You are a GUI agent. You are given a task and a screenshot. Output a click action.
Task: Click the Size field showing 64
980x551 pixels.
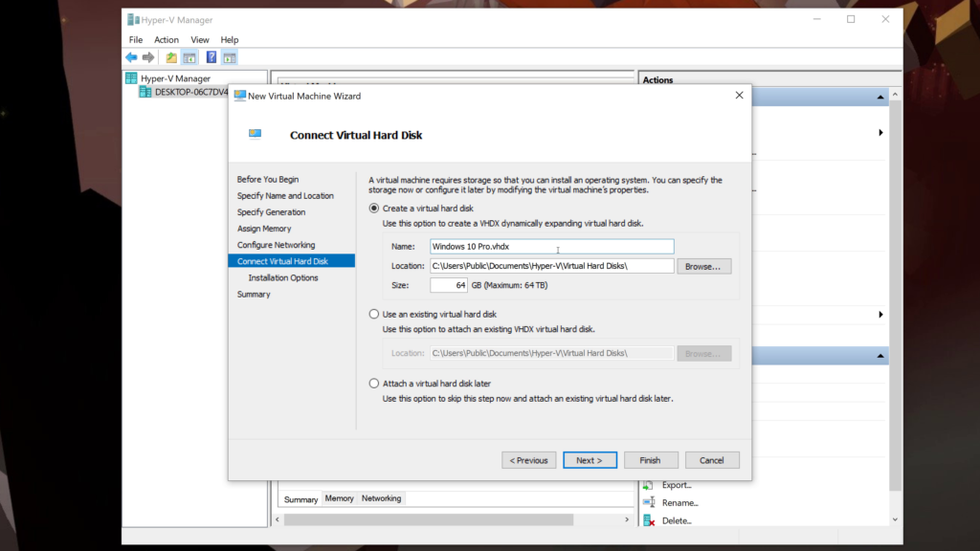tap(449, 285)
